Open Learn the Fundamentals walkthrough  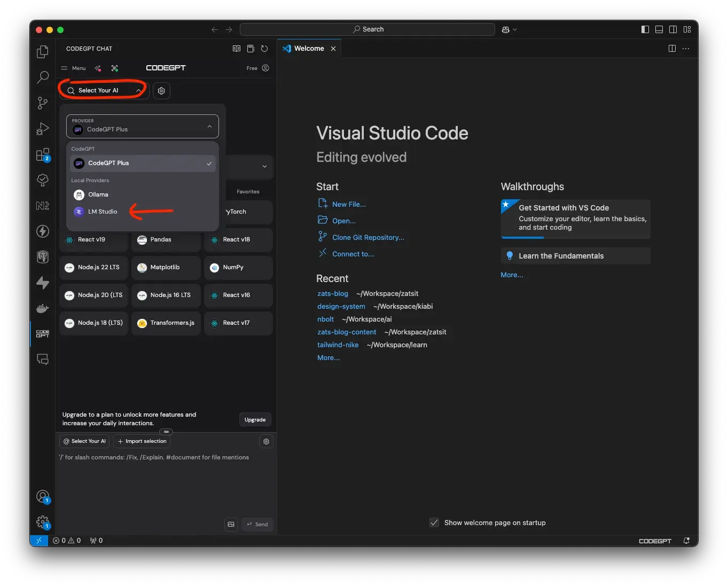(x=576, y=256)
